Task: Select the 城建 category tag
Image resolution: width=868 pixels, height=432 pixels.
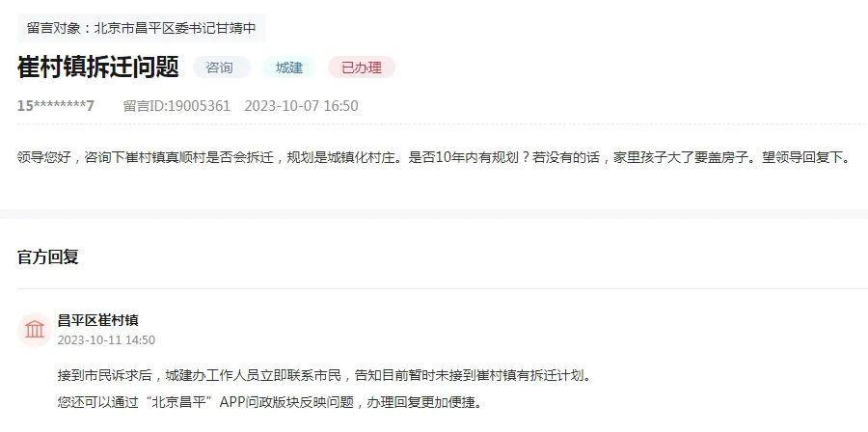Action: (289, 67)
